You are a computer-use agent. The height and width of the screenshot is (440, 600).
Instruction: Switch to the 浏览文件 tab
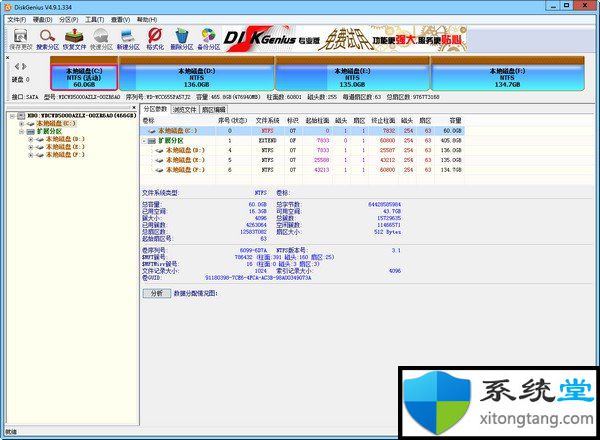(185, 110)
